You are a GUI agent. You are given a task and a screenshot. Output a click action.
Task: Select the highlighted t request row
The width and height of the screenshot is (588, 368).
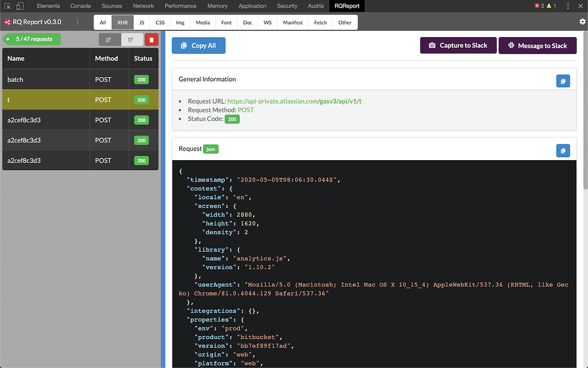point(80,100)
